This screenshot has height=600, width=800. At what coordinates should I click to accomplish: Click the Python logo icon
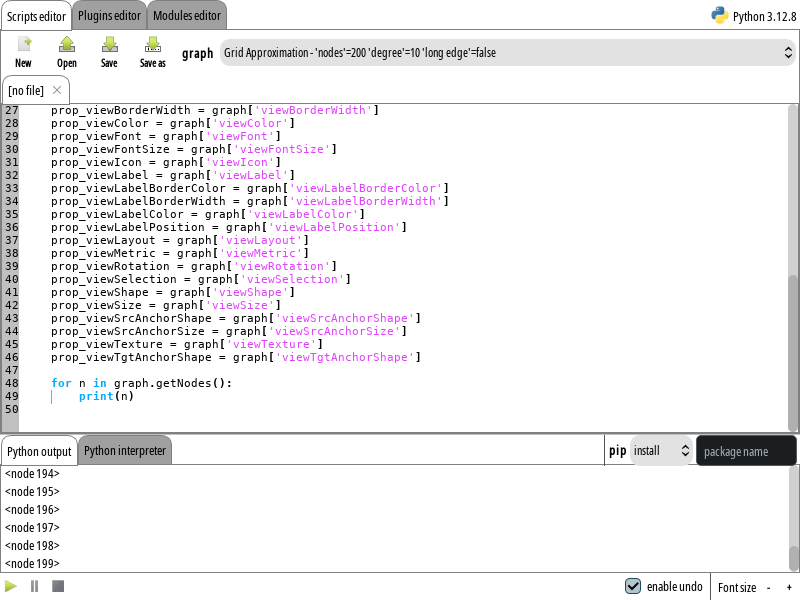click(x=719, y=15)
